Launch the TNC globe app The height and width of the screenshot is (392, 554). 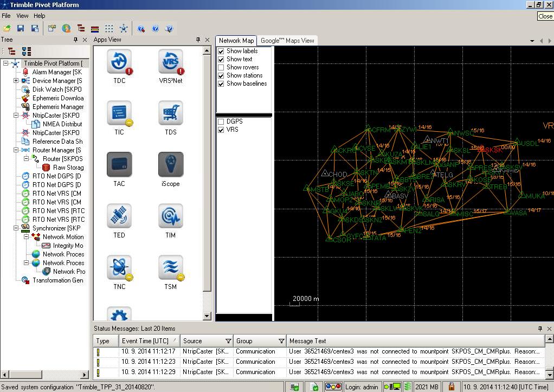[119, 268]
